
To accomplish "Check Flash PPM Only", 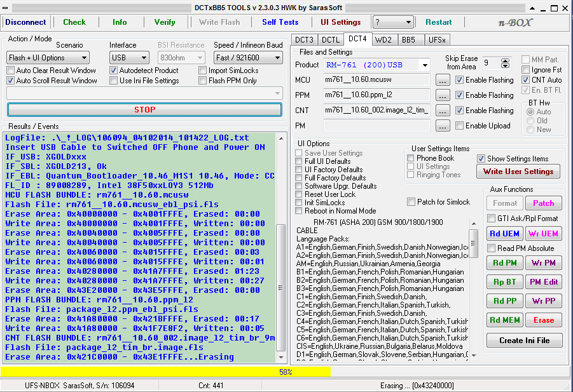I will click(203, 81).
